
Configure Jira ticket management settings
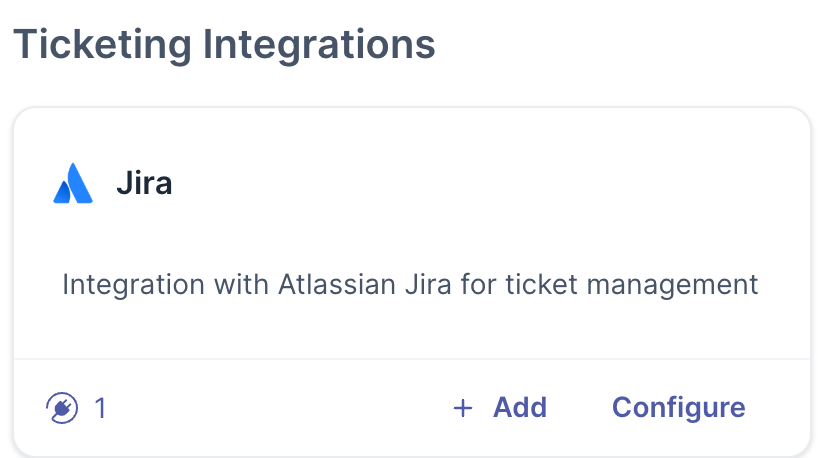click(678, 408)
